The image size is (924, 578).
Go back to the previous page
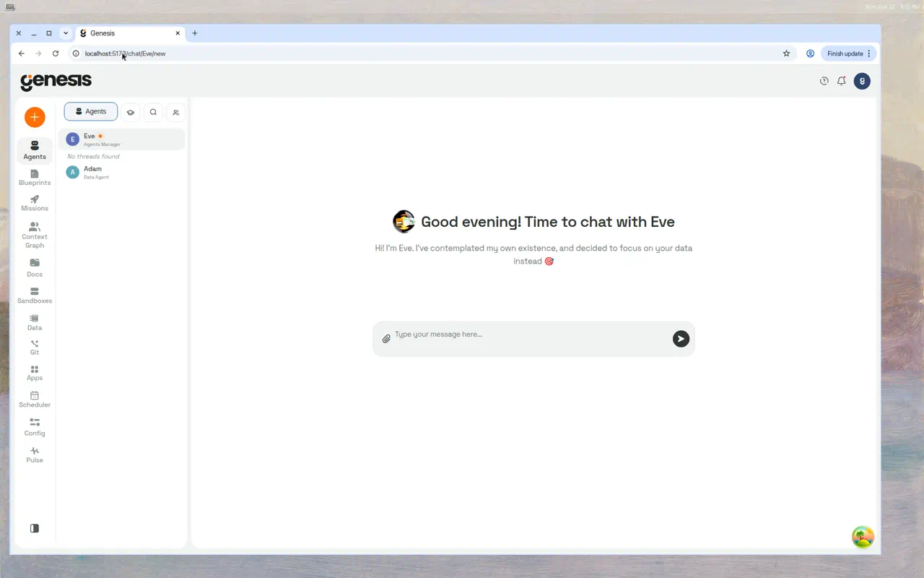point(22,53)
